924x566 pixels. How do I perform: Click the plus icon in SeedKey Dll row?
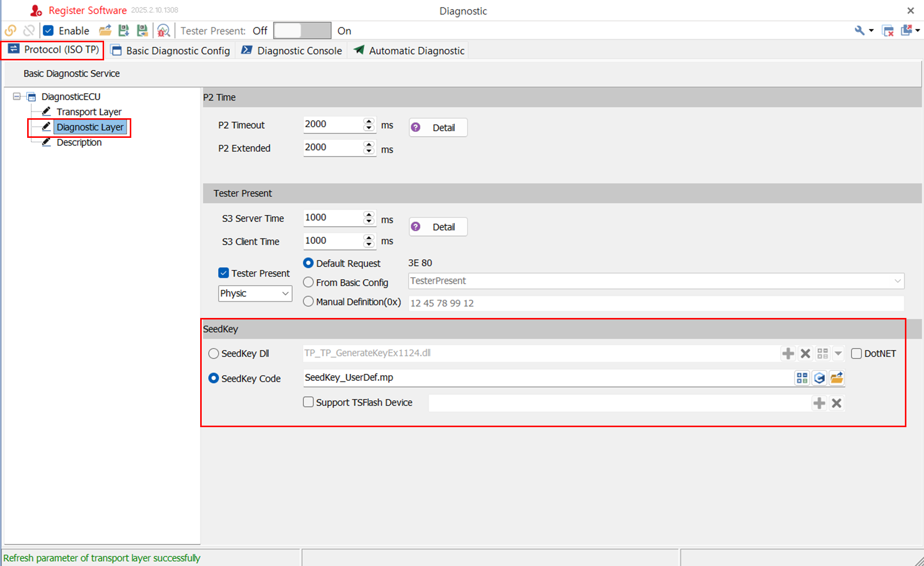[788, 354]
